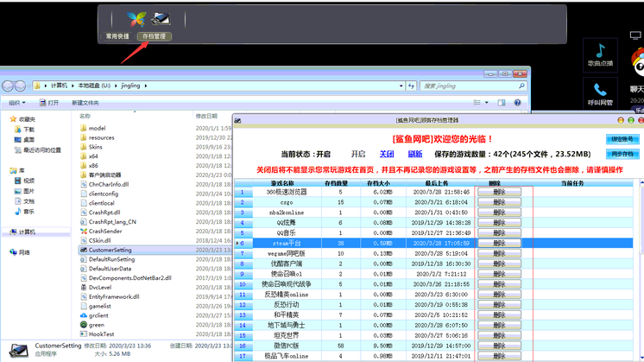Click the 同步存档 button
This screenshot has width=644, height=362.
point(622,154)
